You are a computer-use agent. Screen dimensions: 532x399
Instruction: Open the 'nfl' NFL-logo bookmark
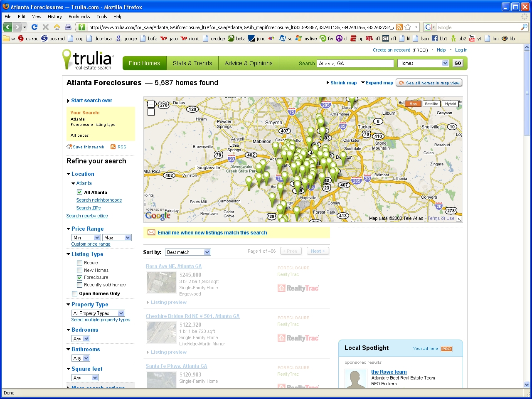point(373,38)
